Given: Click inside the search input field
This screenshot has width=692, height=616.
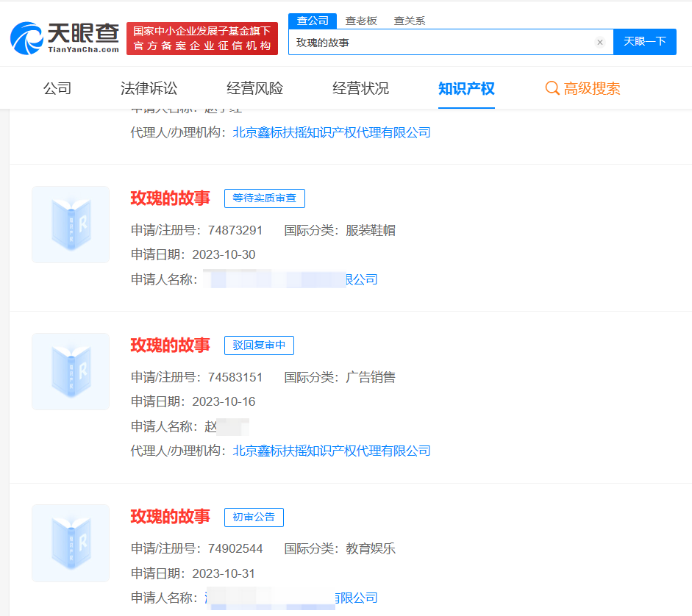Looking at the screenshot, I should pos(441,42).
